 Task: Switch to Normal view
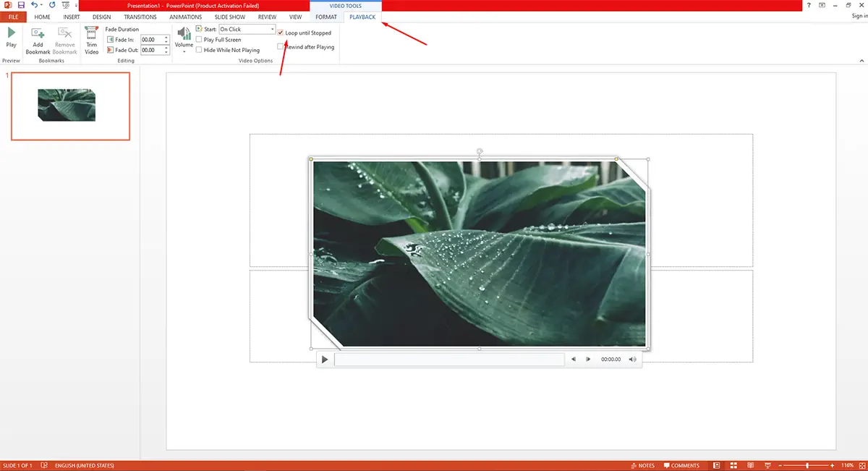717,465
